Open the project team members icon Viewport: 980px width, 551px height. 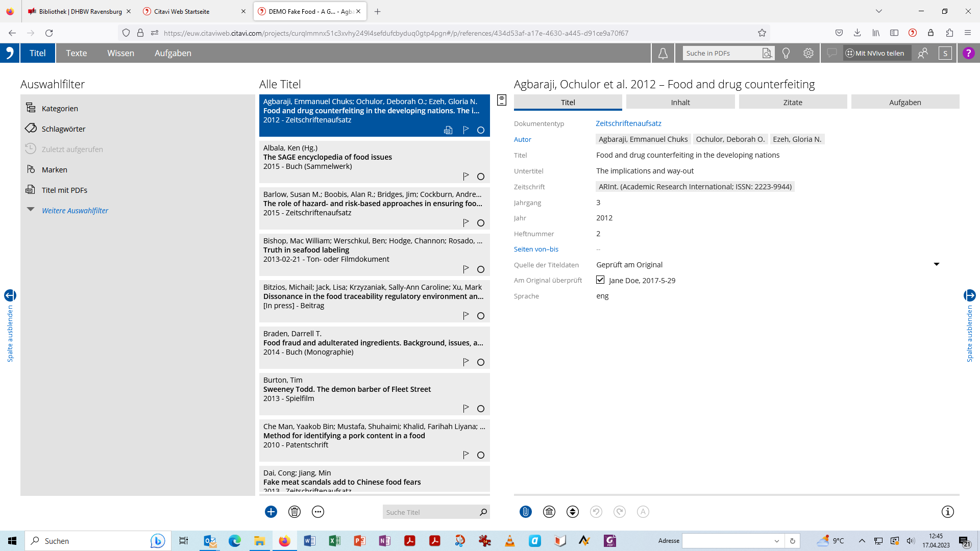[923, 53]
